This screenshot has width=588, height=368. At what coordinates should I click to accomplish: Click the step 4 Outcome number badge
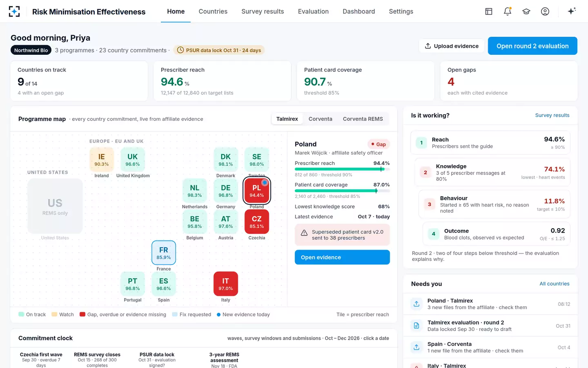(x=434, y=234)
